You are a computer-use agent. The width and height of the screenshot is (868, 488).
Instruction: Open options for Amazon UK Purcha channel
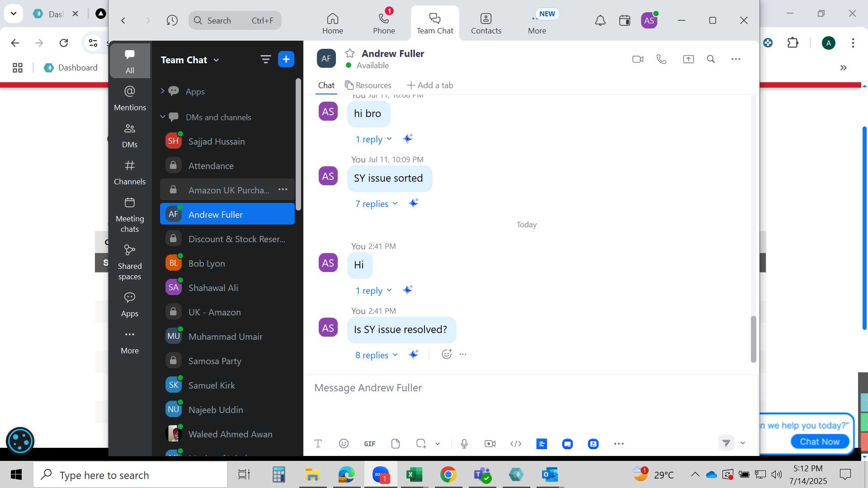[283, 189]
